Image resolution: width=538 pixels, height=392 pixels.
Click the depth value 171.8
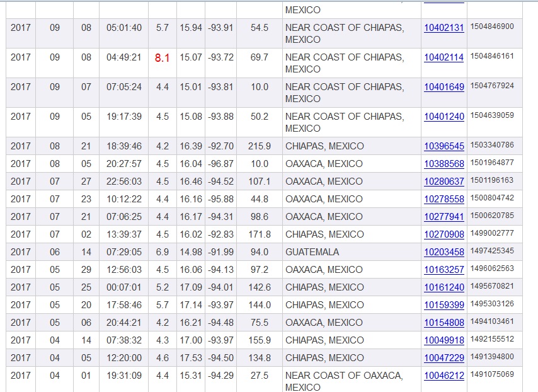[260, 234]
